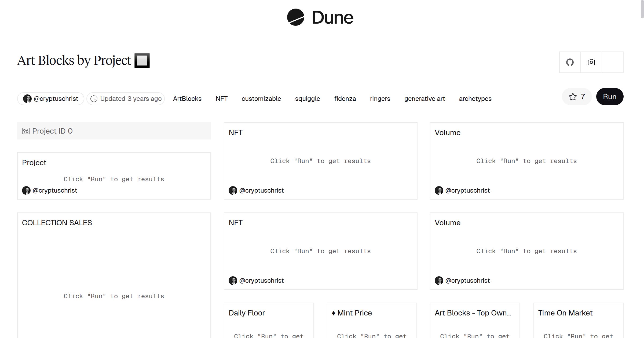Select the squiggle tag
The width and height of the screenshot is (644, 338).
pos(307,99)
